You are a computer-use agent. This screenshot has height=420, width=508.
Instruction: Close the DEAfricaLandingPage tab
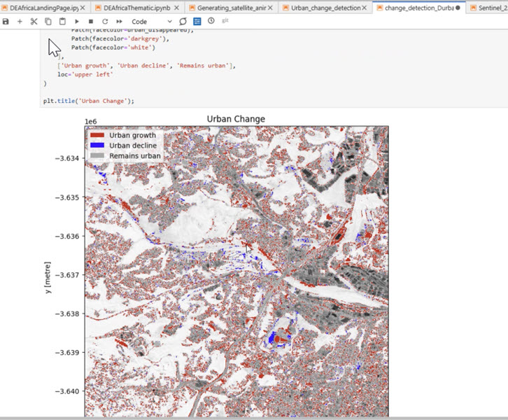83,8
